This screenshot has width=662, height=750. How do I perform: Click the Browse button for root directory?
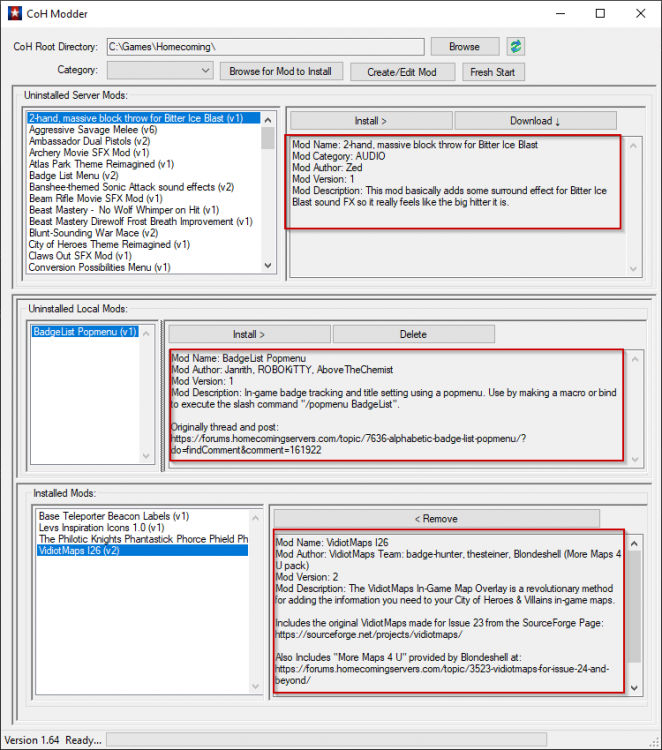(464, 47)
